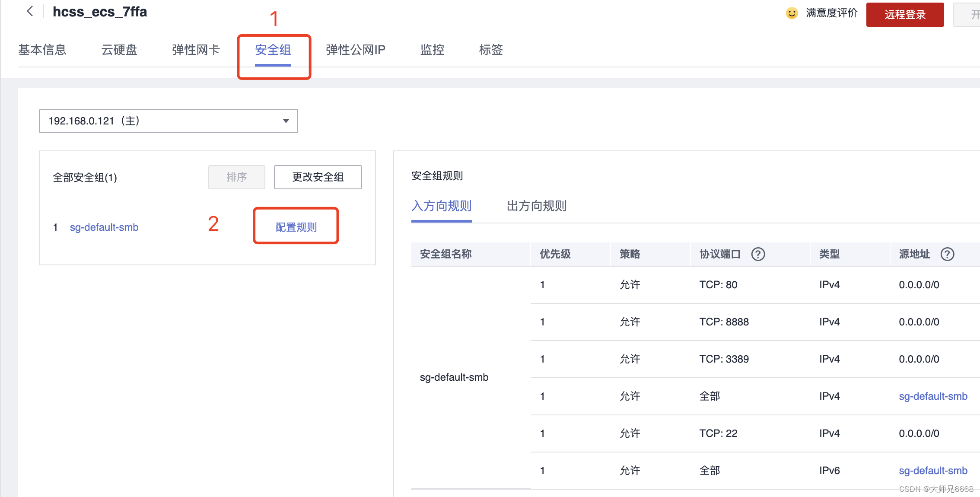
Task: Select the 安全组 tab
Action: coord(273,50)
